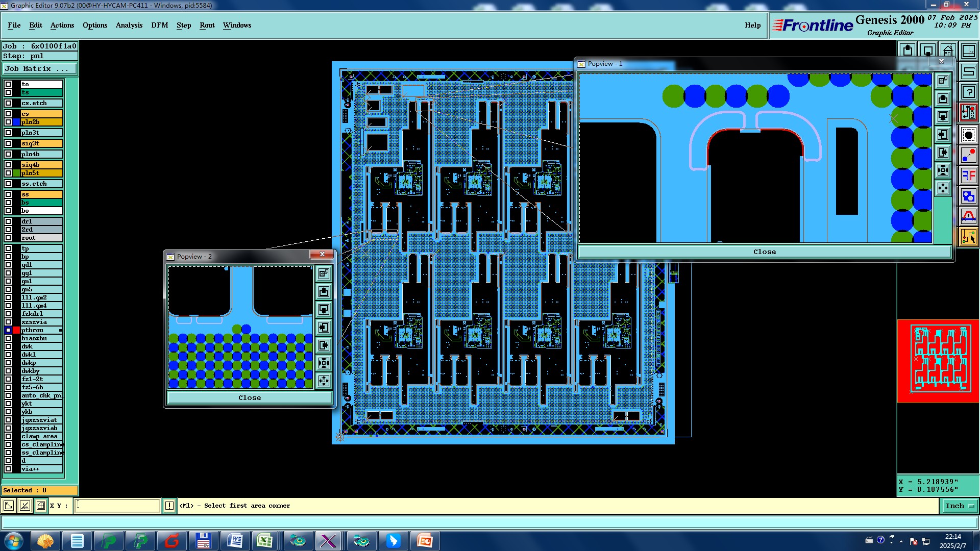Toggle visibility box of pthrou layer
Image resolution: width=980 pixels, height=551 pixels.
tap(8, 330)
